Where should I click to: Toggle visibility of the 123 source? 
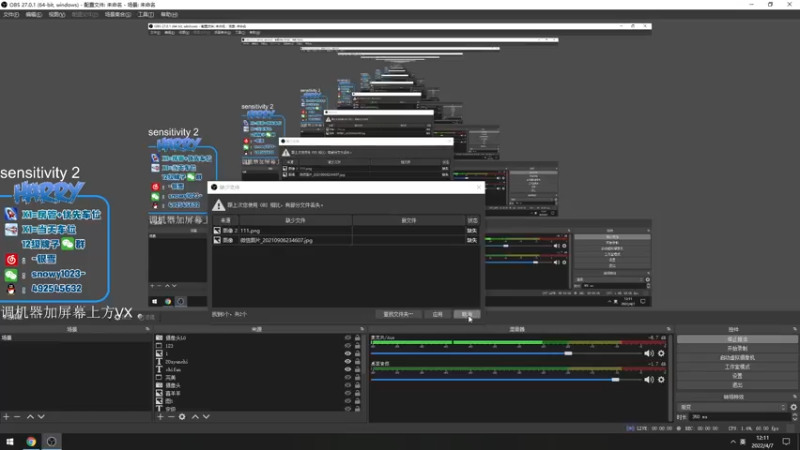click(348, 345)
